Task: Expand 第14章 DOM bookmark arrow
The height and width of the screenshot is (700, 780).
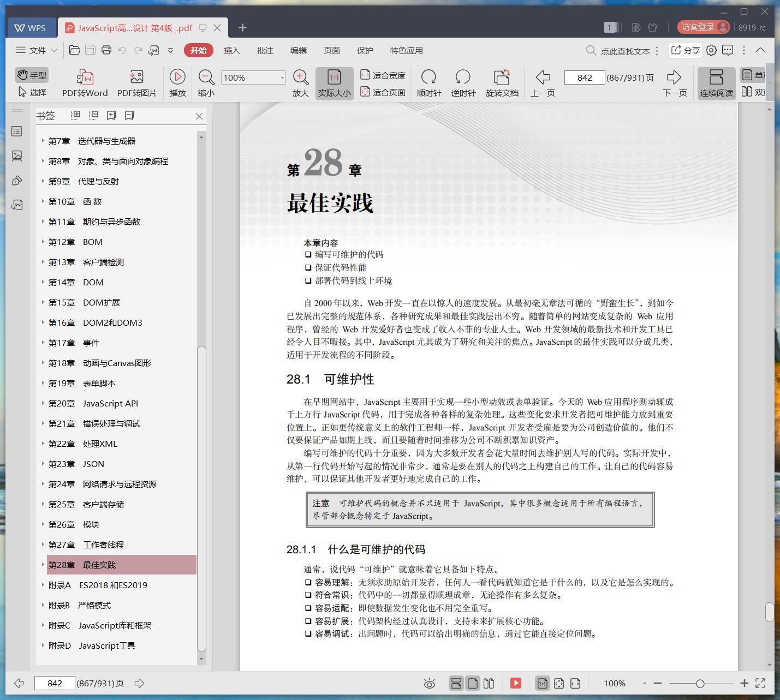Action: (x=44, y=282)
